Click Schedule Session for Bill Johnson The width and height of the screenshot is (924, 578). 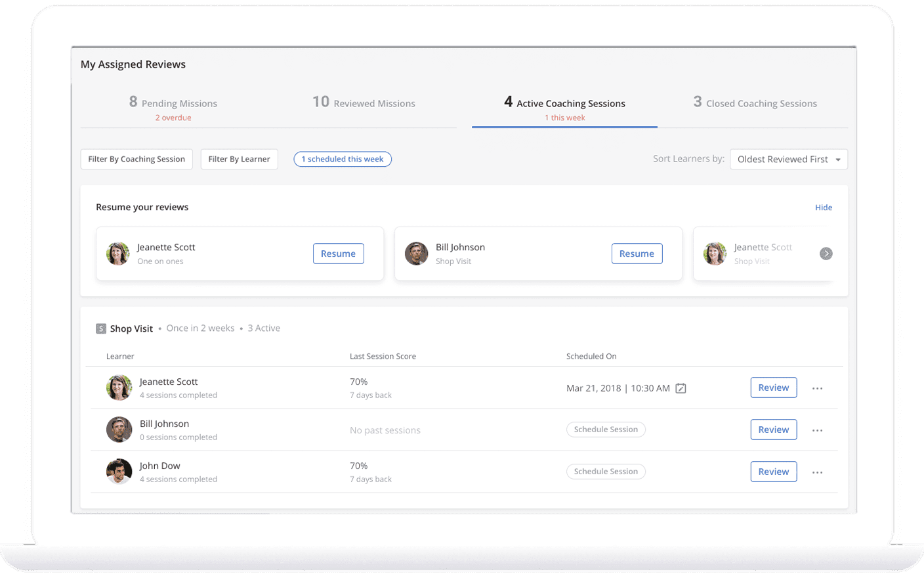point(606,430)
